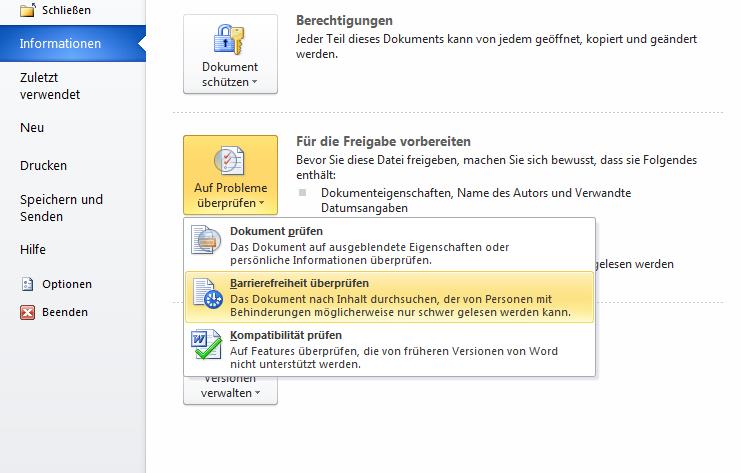
Task: Click the lock and key icon
Action: (230, 40)
